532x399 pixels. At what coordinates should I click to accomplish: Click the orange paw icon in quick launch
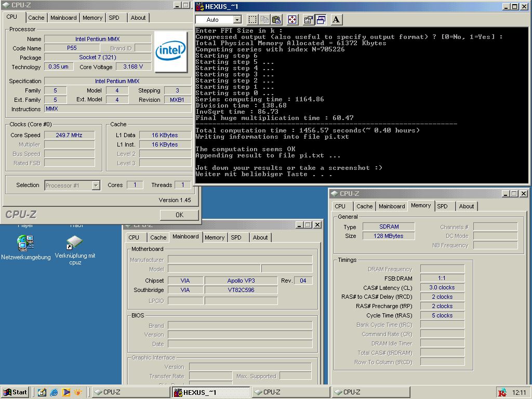(x=78, y=392)
